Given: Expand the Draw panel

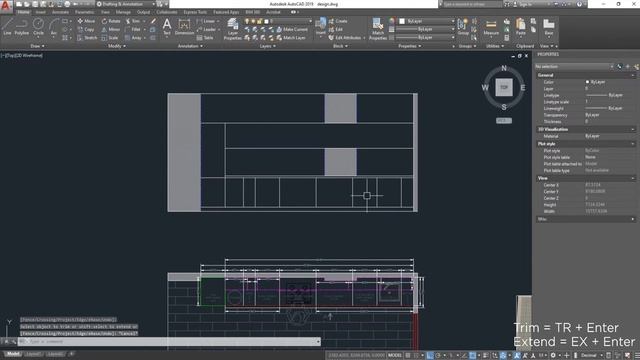Looking at the screenshot, I should [x=37, y=46].
